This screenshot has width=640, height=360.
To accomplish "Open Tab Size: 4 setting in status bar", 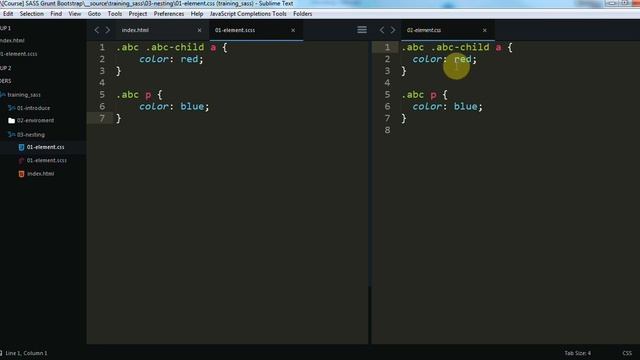I will 578,353.
